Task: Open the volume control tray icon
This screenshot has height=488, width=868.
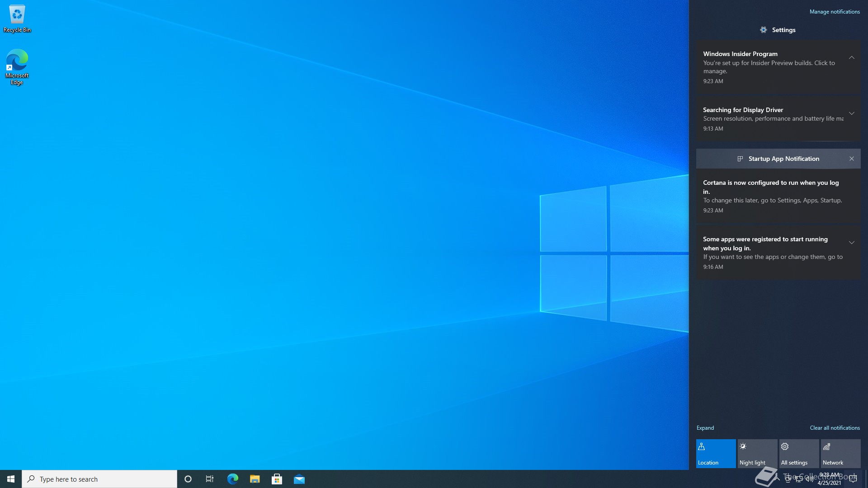Action: click(x=810, y=479)
